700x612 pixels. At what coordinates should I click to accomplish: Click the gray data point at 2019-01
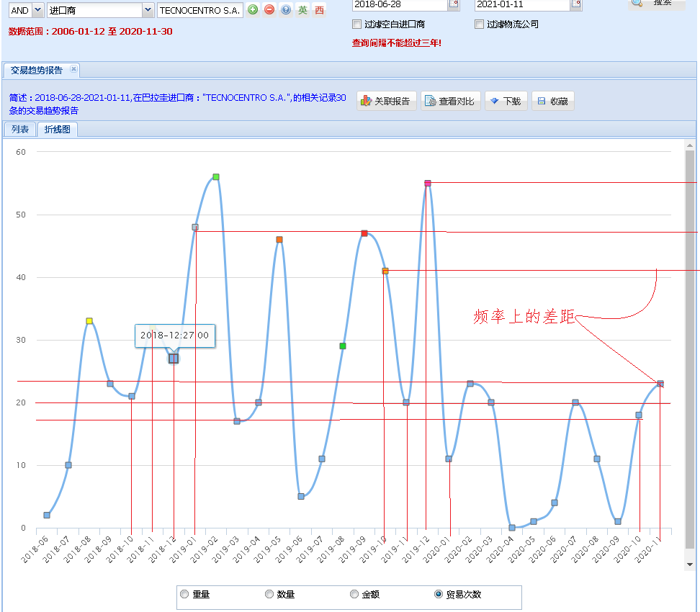coord(195,228)
